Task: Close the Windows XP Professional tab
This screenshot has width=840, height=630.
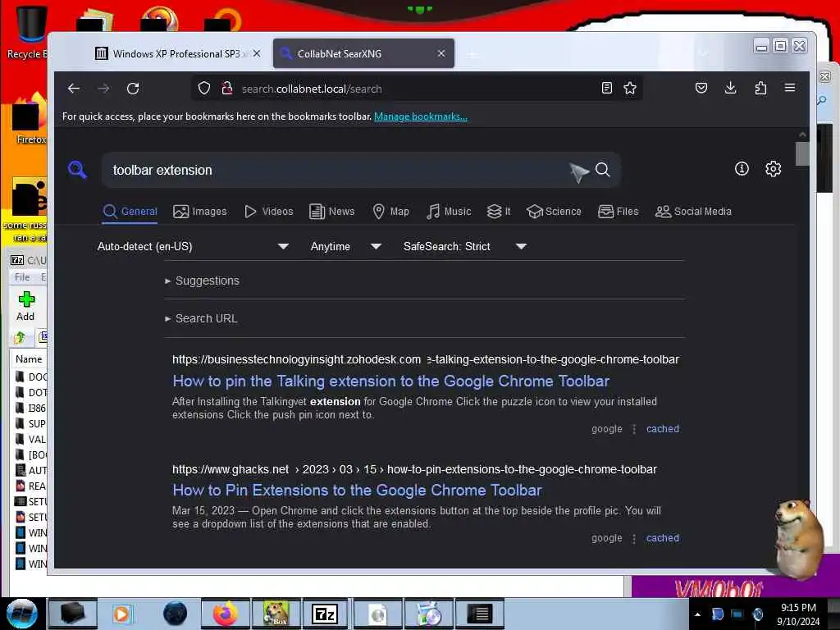Action: (257, 53)
